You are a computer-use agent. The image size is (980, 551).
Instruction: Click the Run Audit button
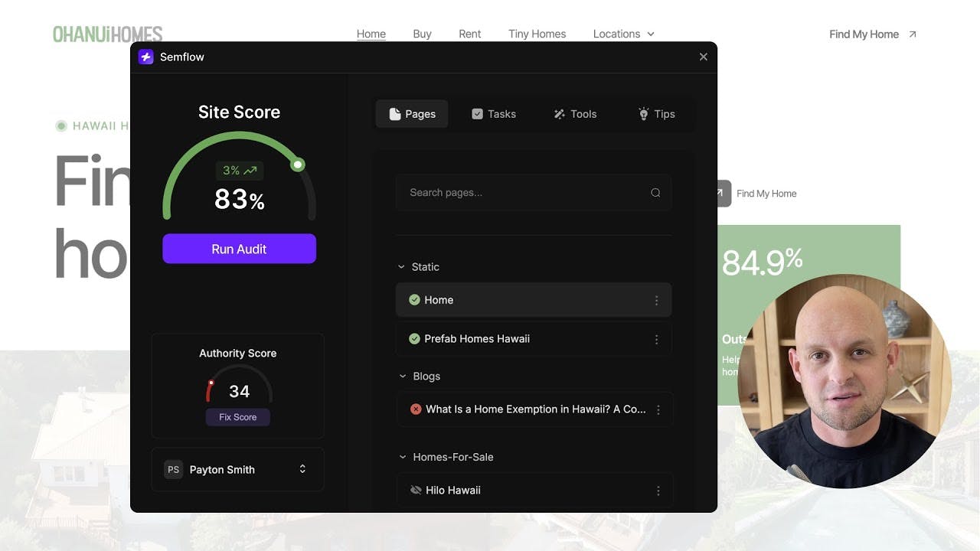point(239,249)
